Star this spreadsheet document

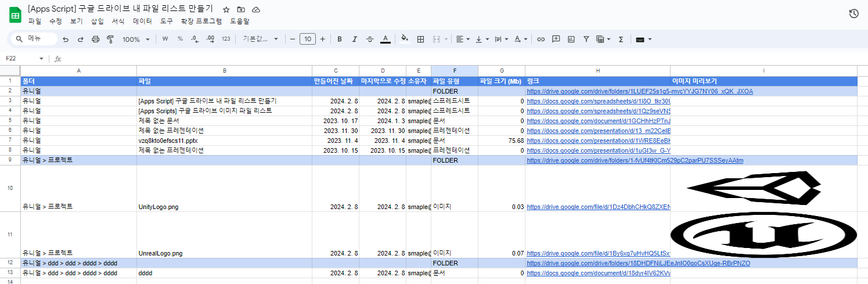pyautogui.click(x=226, y=10)
